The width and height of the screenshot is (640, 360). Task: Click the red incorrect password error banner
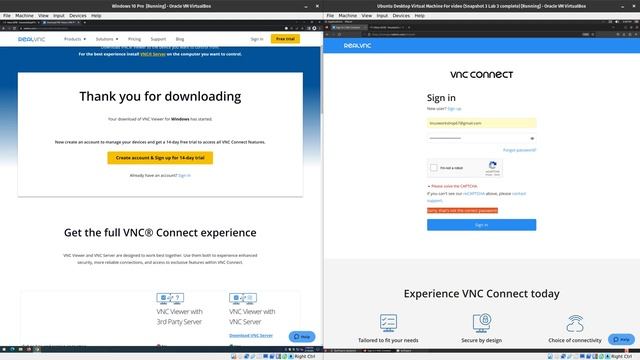[462, 211]
